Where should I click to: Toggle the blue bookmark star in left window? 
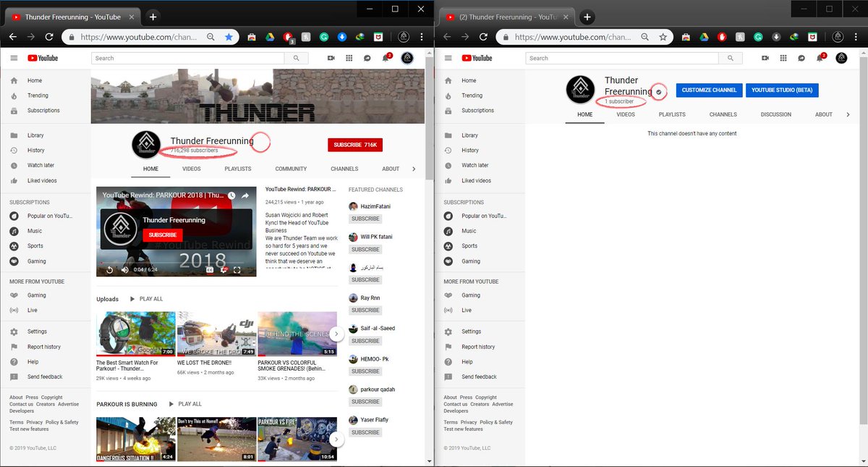point(229,36)
